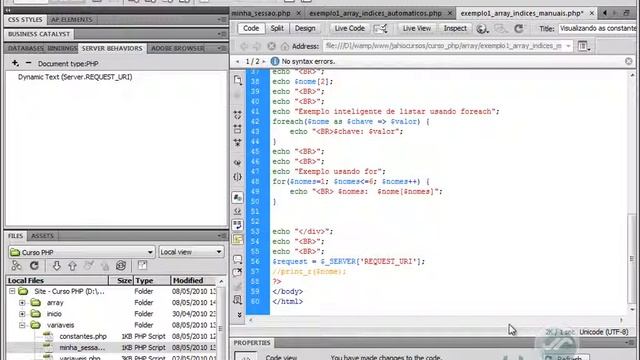This screenshot has width=640, height=360.
Task: Recent Snippets icon in coding toolbar
Action: pos(238,300)
